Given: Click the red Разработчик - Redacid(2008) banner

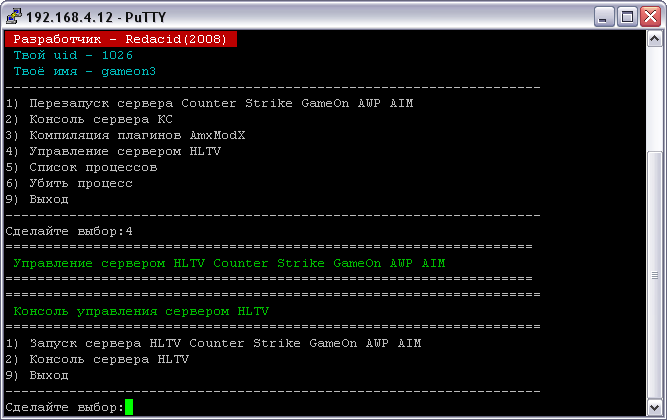Looking at the screenshot, I should point(121,39).
